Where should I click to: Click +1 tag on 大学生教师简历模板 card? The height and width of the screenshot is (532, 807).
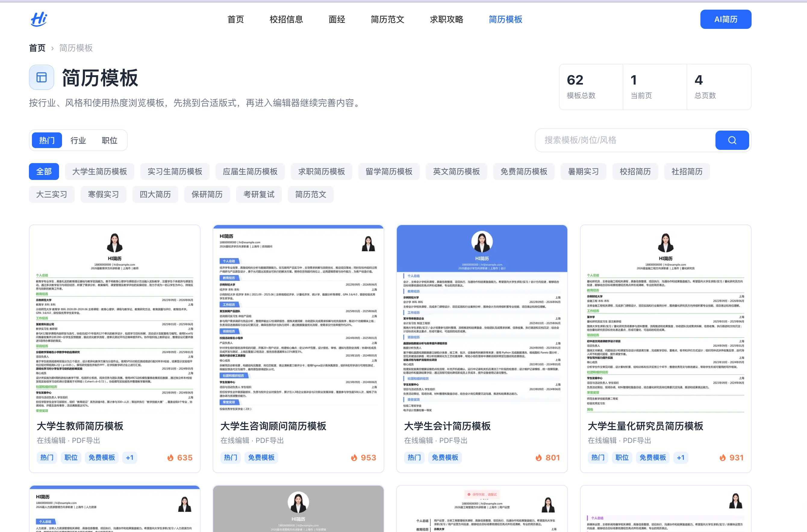[130, 458]
